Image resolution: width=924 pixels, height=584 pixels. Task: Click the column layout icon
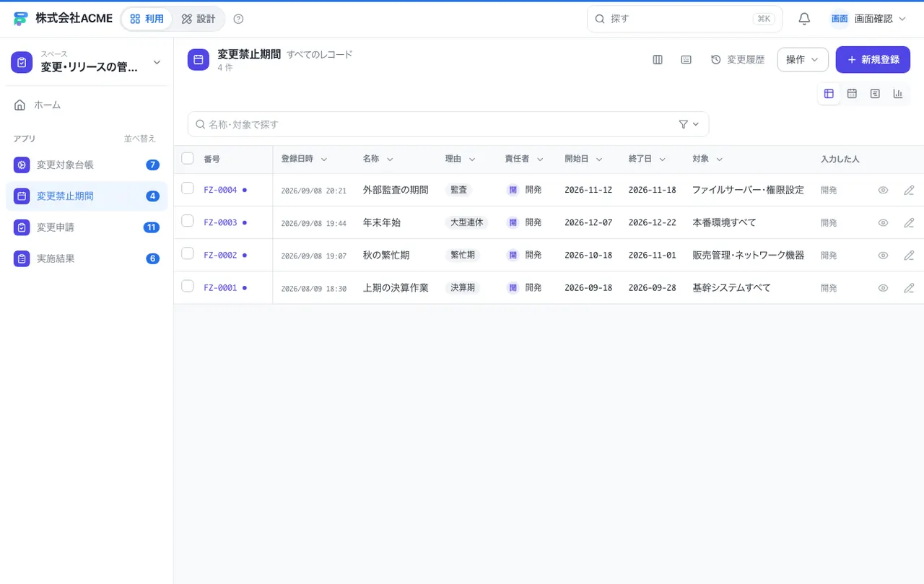(x=658, y=60)
